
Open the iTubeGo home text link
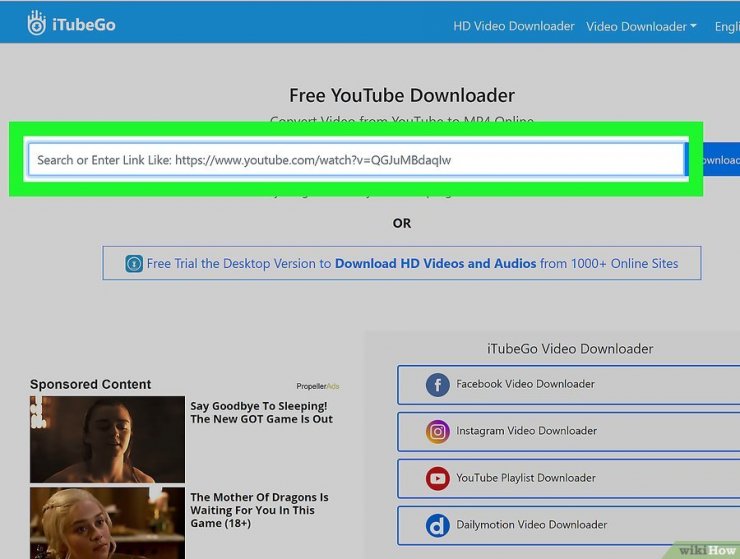click(84, 25)
